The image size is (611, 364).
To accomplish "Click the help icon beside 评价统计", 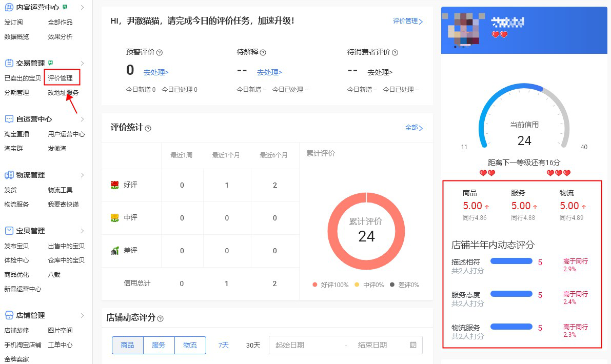I will tap(148, 129).
